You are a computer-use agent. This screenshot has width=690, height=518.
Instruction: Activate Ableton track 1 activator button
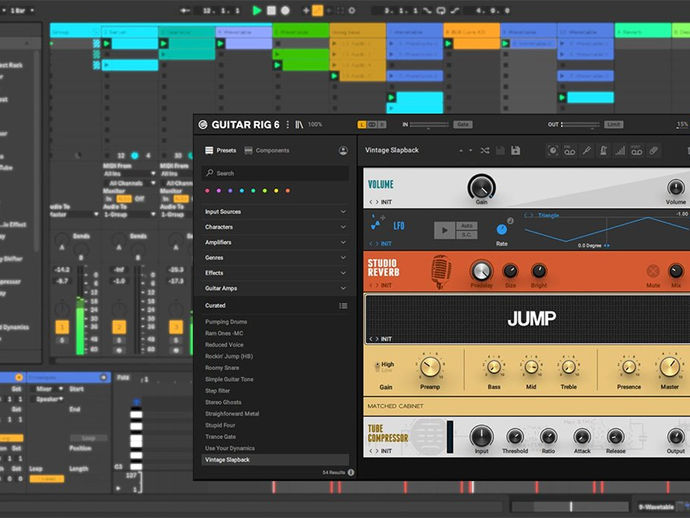pos(62,327)
